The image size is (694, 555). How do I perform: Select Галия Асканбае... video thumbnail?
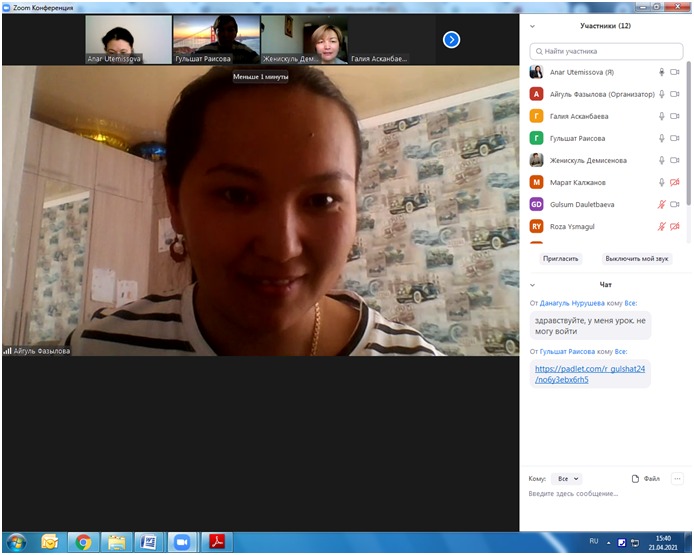click(x=392, y=40)
